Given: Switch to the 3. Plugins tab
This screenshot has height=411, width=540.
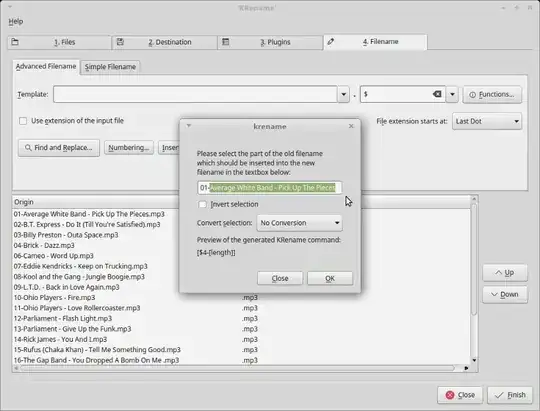Looking at the screenshot, I should [270, 42].
